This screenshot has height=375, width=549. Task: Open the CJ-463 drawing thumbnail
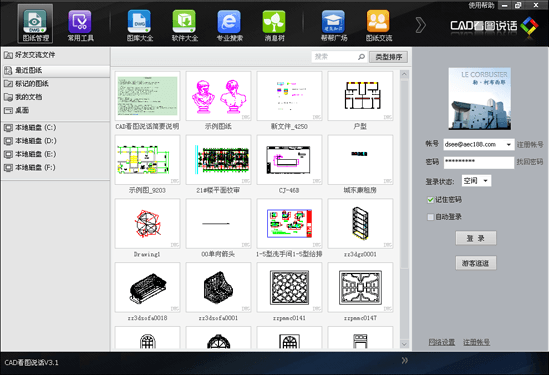tap(289, 160)
